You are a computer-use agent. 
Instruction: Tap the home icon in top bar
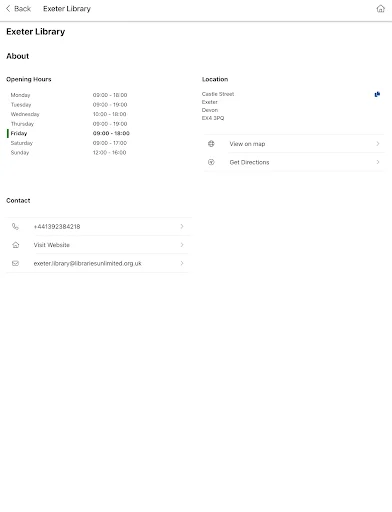point(380,9)
